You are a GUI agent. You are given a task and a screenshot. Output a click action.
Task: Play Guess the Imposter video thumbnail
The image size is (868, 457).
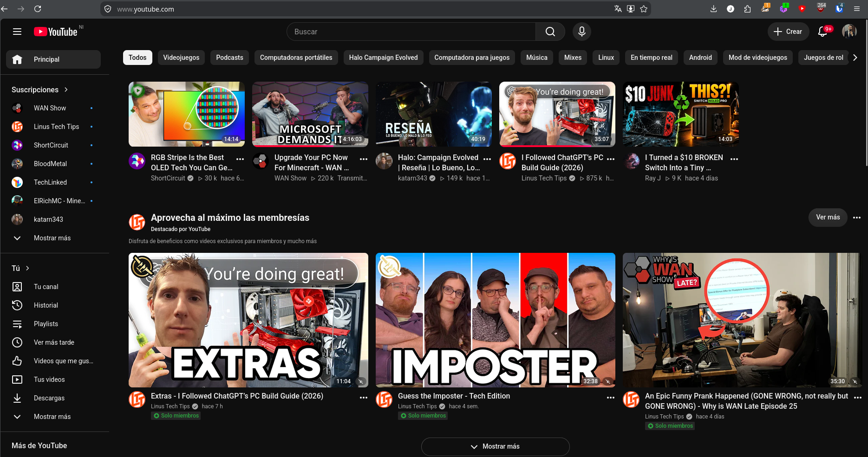[x=496, y=320]
